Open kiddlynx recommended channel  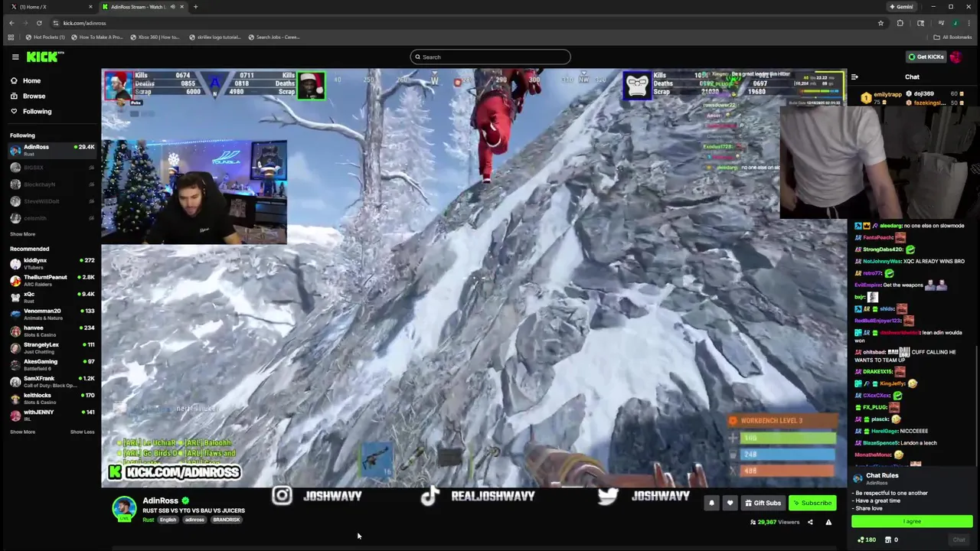51,263
